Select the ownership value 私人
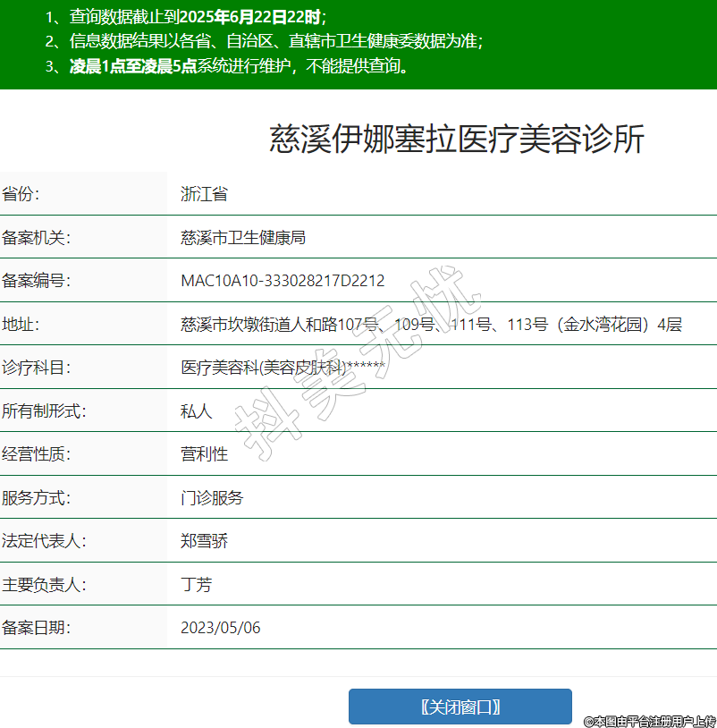 [197, 411]
